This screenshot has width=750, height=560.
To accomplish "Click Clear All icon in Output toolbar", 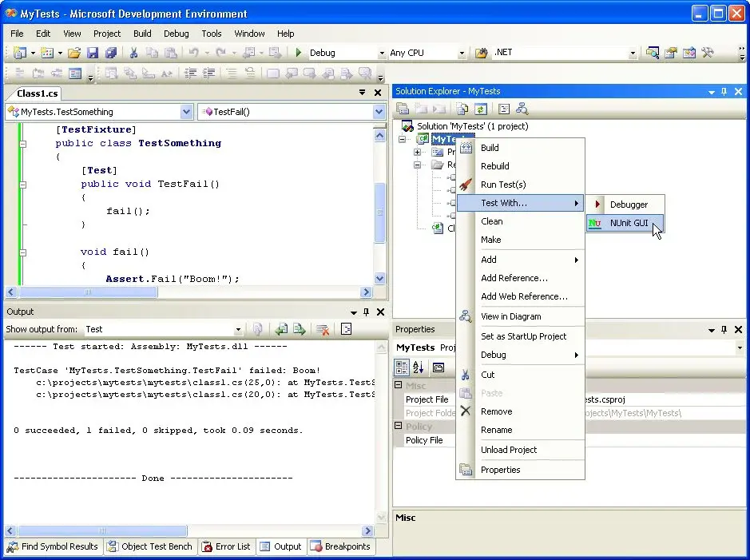I will pos(323,329).
